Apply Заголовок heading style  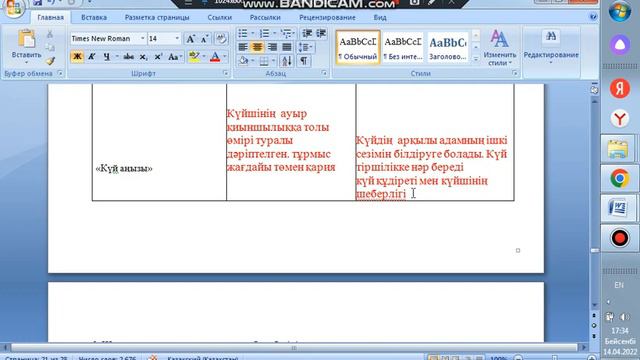tap(447, 47)
